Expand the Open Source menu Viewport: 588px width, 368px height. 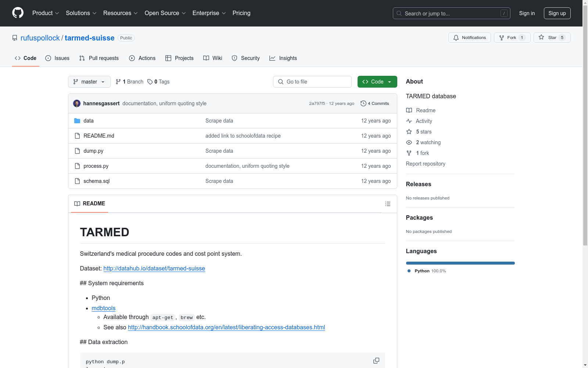tap(165, 13)
